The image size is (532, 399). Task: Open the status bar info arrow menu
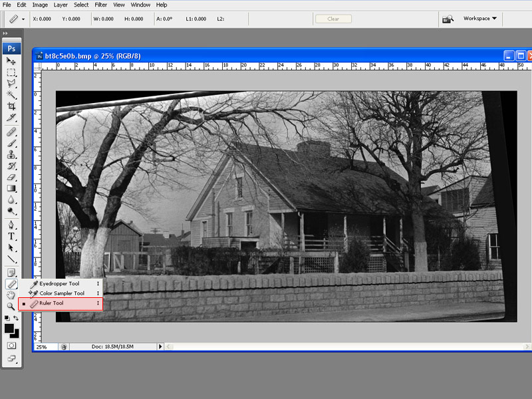tap(160, 346)
